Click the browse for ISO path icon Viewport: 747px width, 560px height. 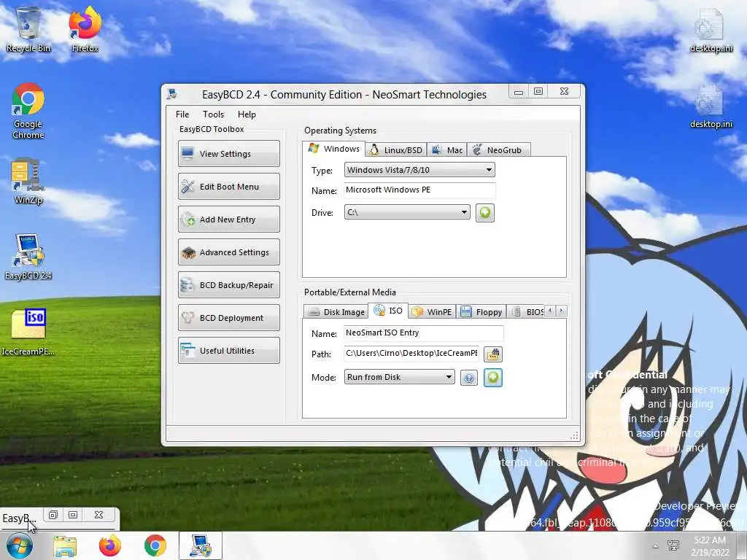click(493, 354)
